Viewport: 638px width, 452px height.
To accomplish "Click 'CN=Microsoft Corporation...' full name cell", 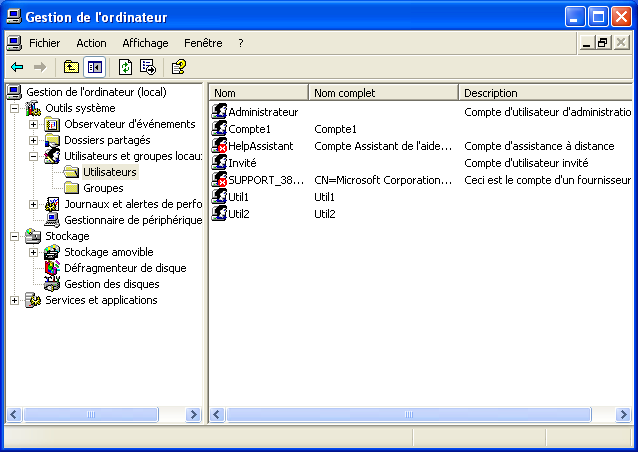I will pos(383,180).
